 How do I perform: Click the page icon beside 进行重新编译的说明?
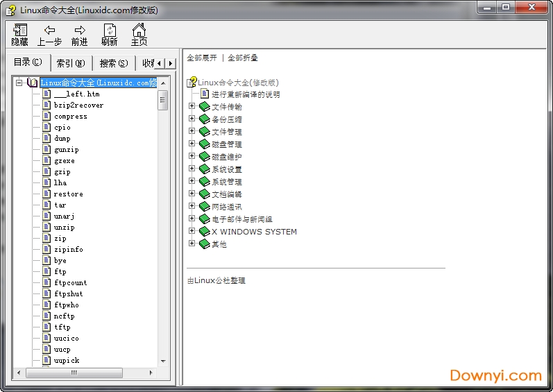coord(205,94)
